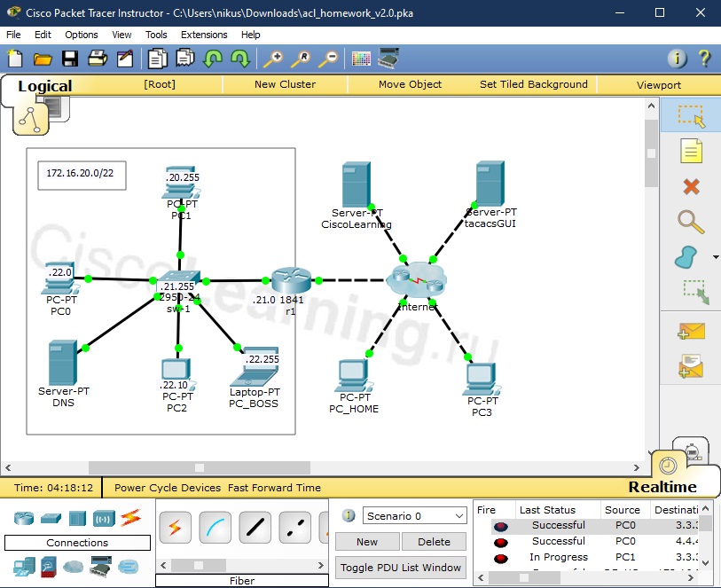Open the Drawing Palette
Screen dimensions: 721x588
tap(361, 59)
